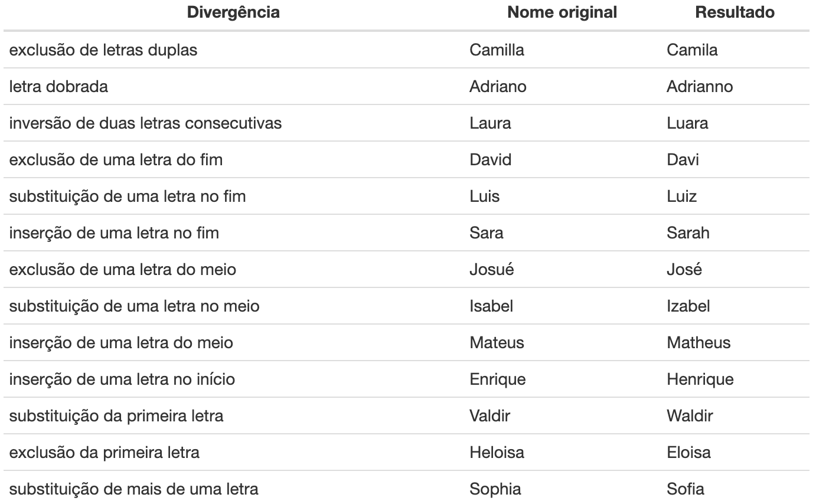Screen dimensions: 816x504
Task: Select the result Izabel
Action: 688,306
